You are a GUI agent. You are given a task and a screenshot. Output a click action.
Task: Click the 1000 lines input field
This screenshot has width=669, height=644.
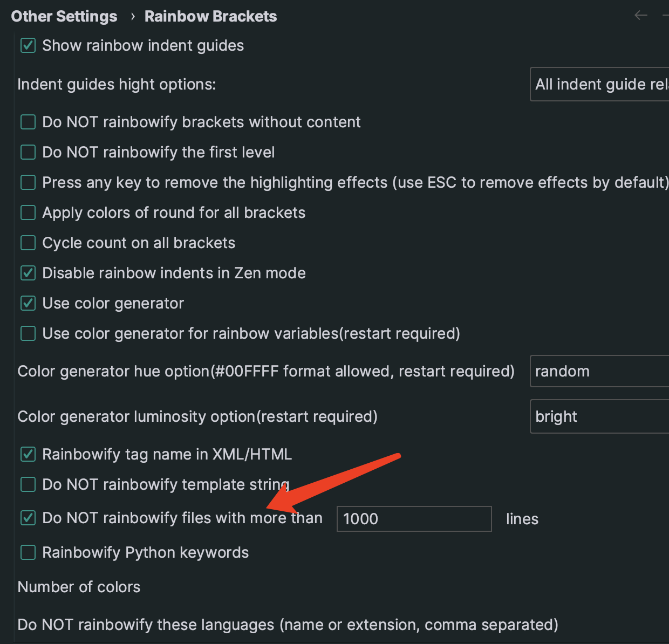click(x=414, y=518)
